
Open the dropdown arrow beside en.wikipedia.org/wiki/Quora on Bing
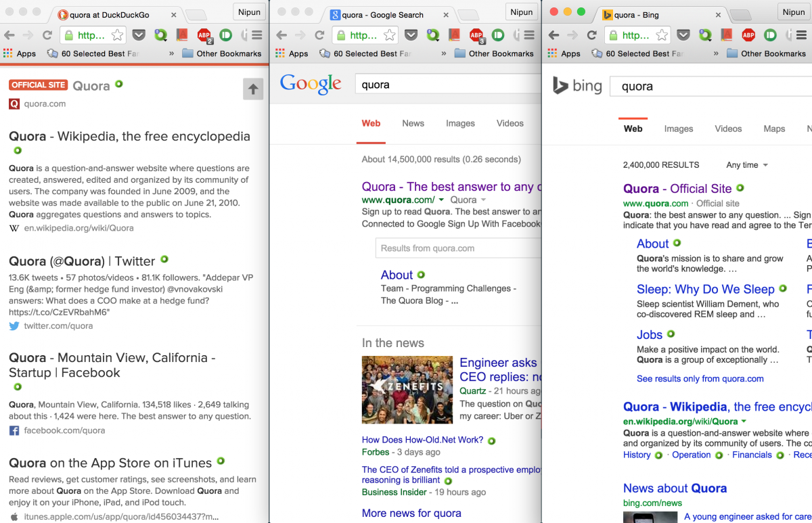point(744,422)
